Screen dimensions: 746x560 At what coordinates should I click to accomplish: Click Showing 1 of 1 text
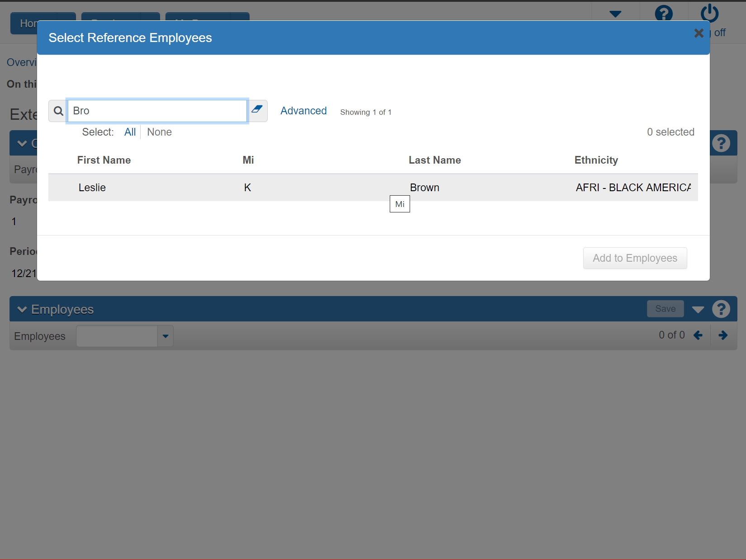point(366,112)
